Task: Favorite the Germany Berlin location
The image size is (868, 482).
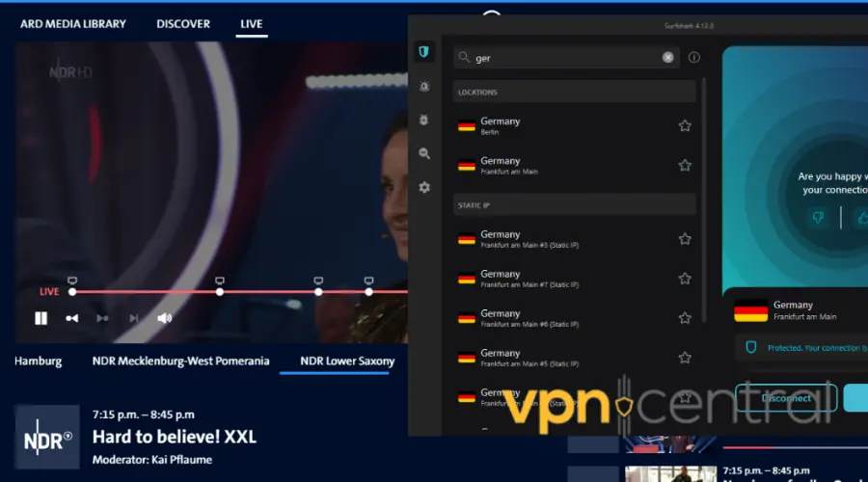Action: pos(685,125)
